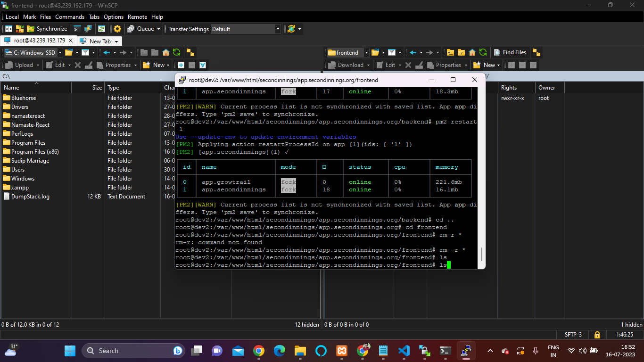
Task: Expand the Transfer Settings Default dropdown
Action: pyautogui.click(x=278, y=29)
